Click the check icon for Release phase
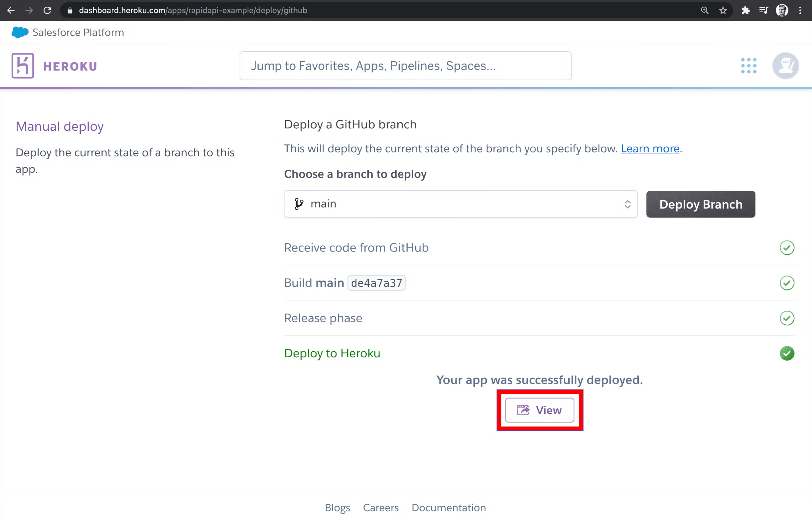Image resolution: width=812 pixels, height=523 pixels. [x=786, y=318]
